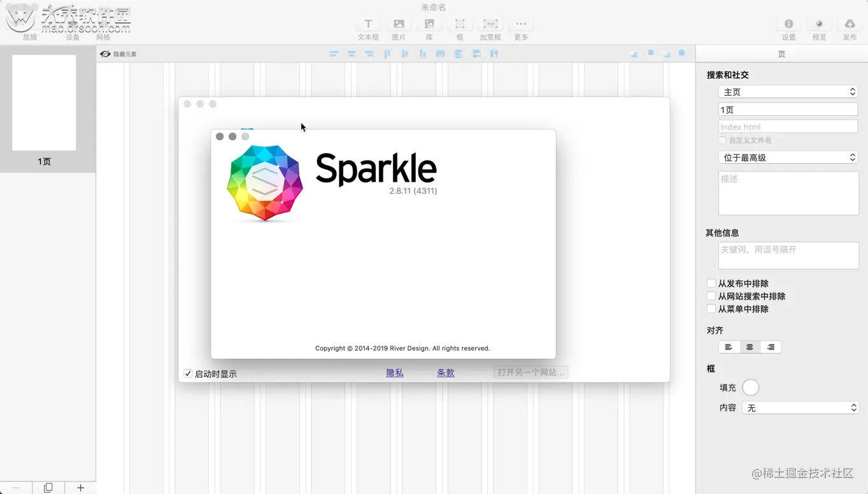868x494 pixels.
Task: Click the index.html filename field
Action: point(788,127)
